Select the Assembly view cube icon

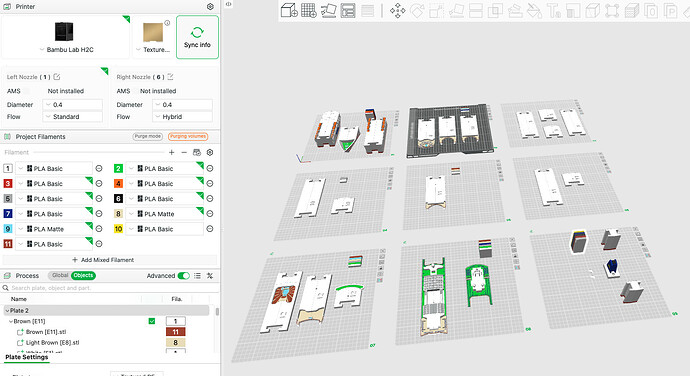pos(593,11)
